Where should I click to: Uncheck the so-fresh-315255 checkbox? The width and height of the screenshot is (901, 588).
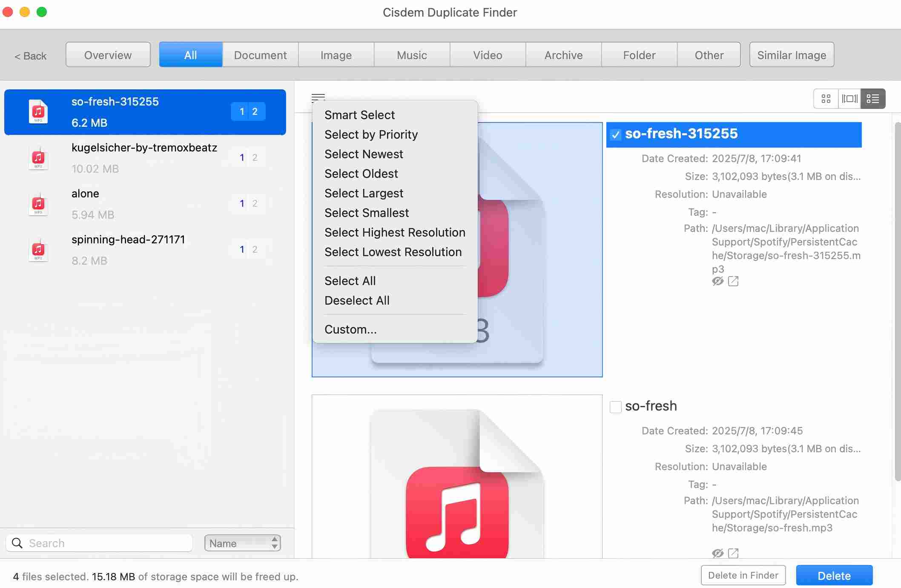[x=615, y=134]
